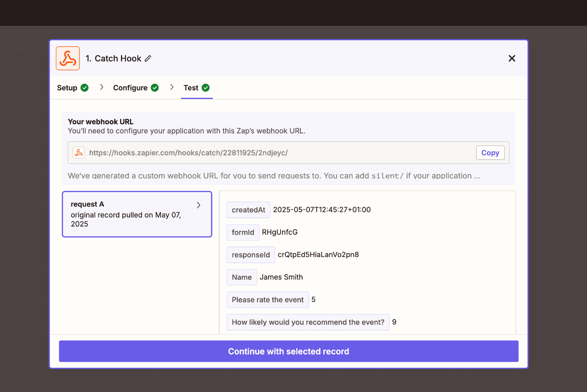
Task: Click chevron between Setup and Configure
Action: [x=101, y=87]
